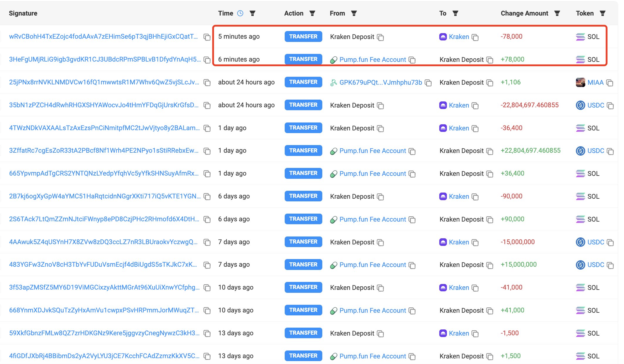624x364 pixels.
Task: Copy signature 3f53apZMSfZ5MY6D19Vi
Action: pos(207,288)
